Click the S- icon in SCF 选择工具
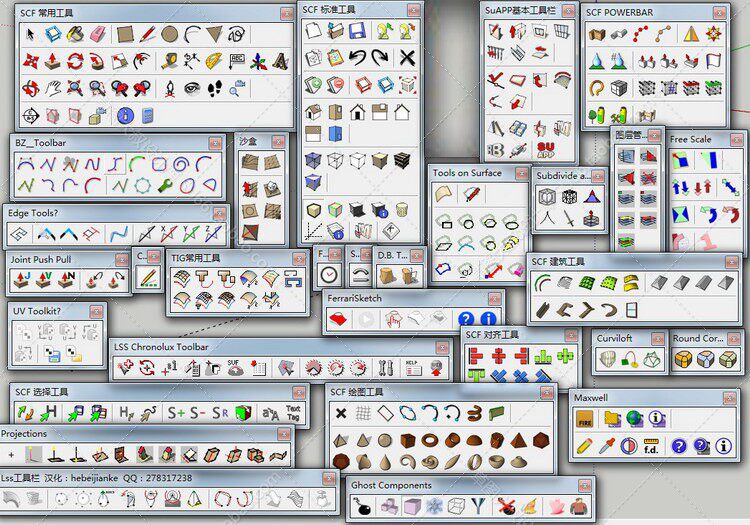The image size is (750, 525). 199,413
